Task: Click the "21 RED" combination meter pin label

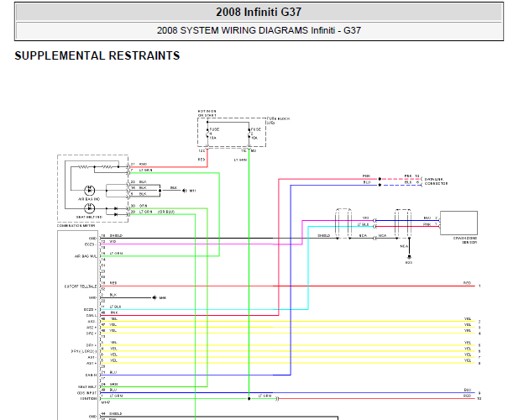Action: coord(139,164)
